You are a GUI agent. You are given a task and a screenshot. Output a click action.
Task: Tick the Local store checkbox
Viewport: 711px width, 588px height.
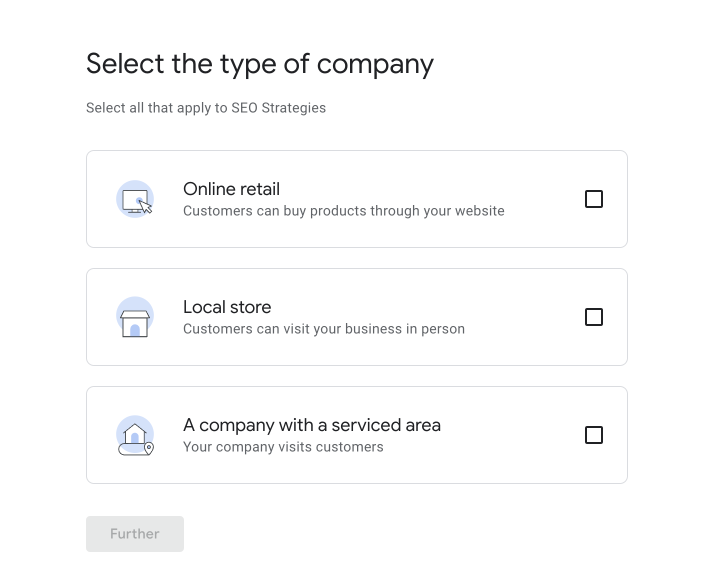tap(593, 317)
